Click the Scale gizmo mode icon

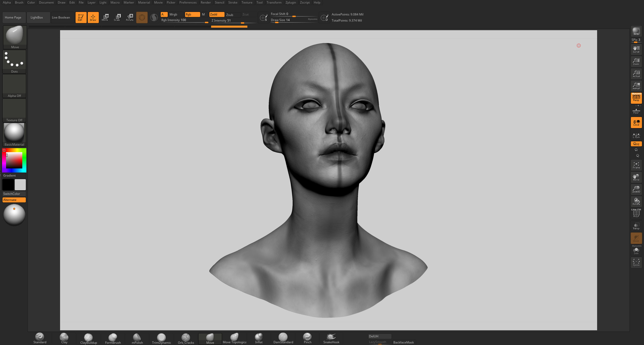117,17
